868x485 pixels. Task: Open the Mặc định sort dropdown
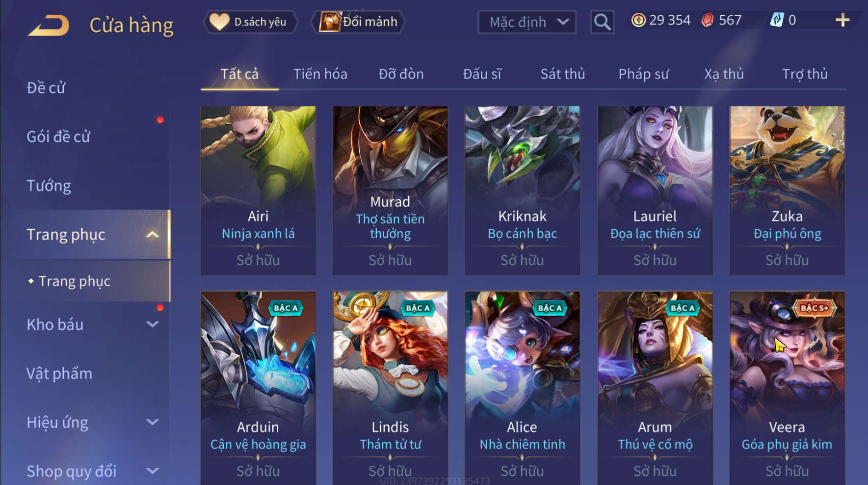click(526, 22)
